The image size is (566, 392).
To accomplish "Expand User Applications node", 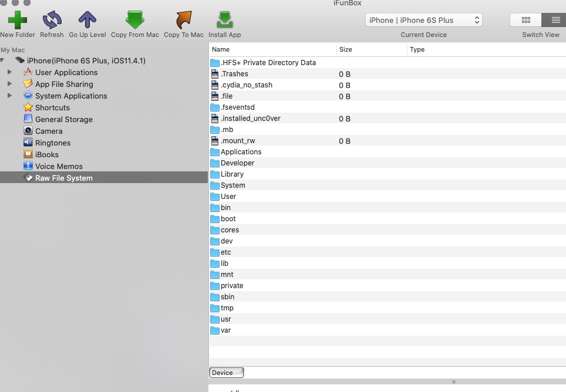I will (x=10, y=72).
